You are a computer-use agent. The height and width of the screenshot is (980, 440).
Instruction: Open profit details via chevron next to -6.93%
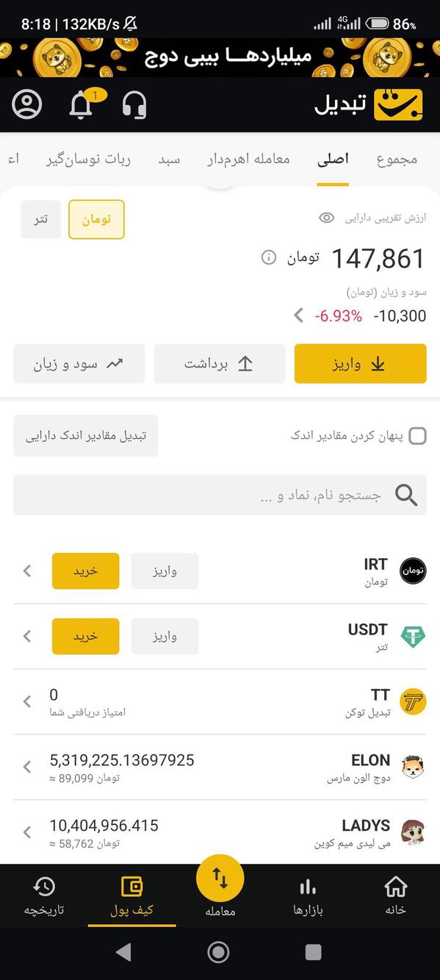tap(298, 315)
